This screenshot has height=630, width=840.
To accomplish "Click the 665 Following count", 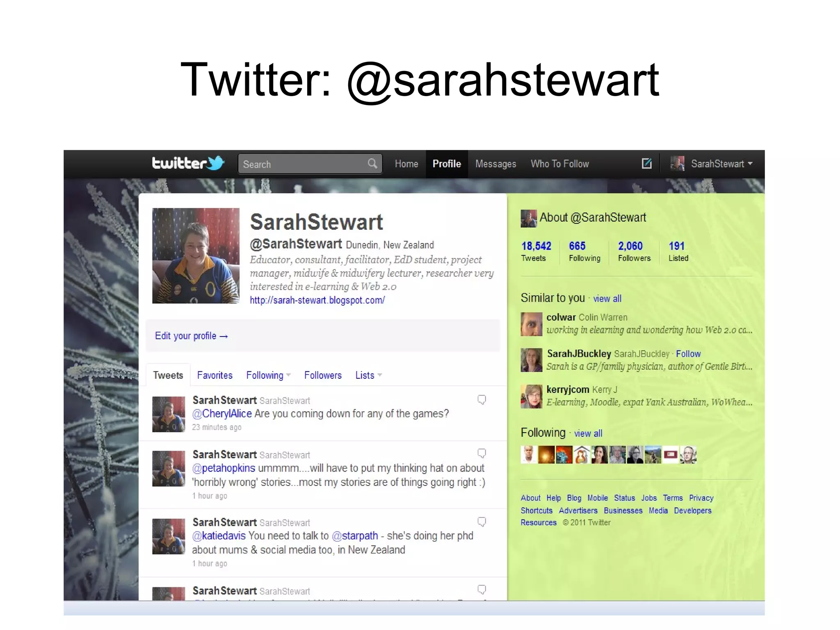I will point(584,251).
